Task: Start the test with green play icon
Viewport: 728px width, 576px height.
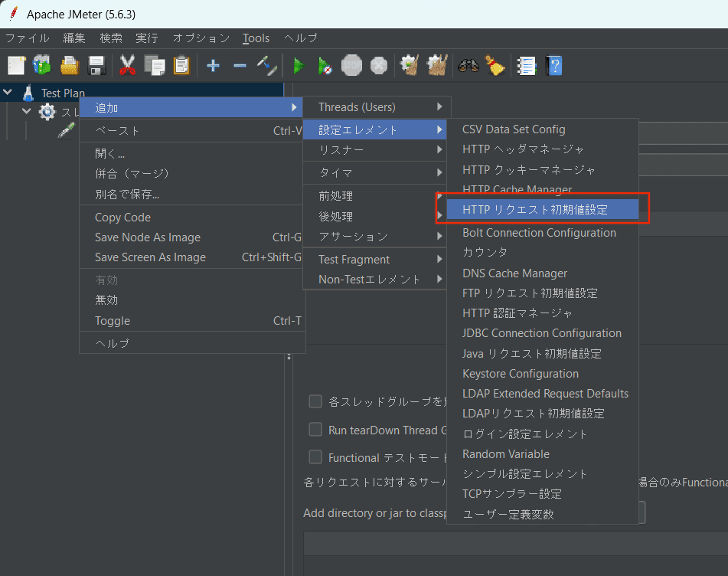Action: [299, 66]
